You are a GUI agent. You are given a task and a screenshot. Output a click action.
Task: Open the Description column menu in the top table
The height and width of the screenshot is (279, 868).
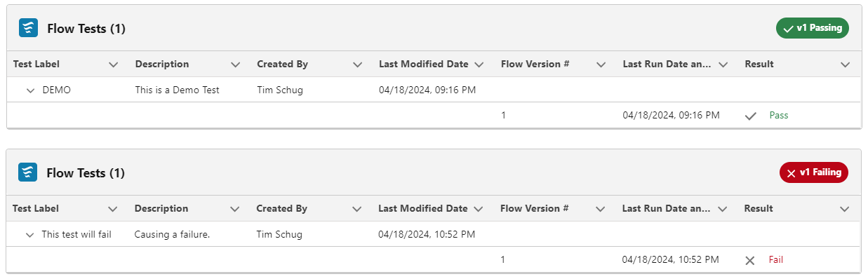[236, 64]
